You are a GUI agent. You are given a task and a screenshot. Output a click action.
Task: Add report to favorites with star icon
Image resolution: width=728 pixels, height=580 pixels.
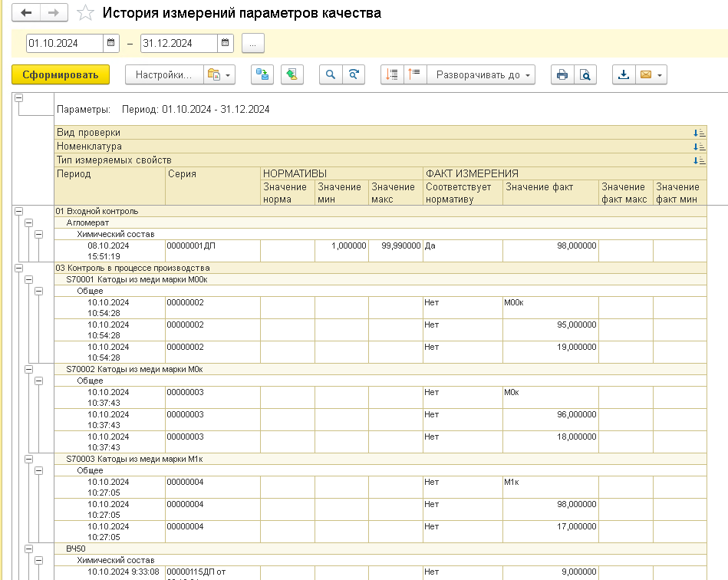(87, 13)
